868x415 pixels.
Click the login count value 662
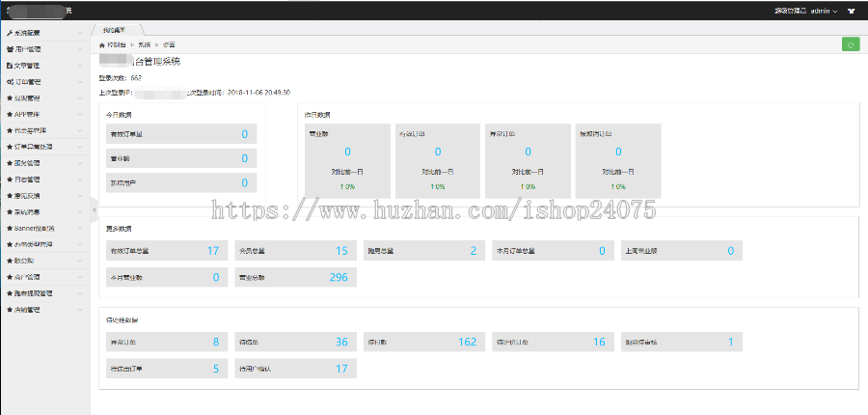[x=136, y=78]
